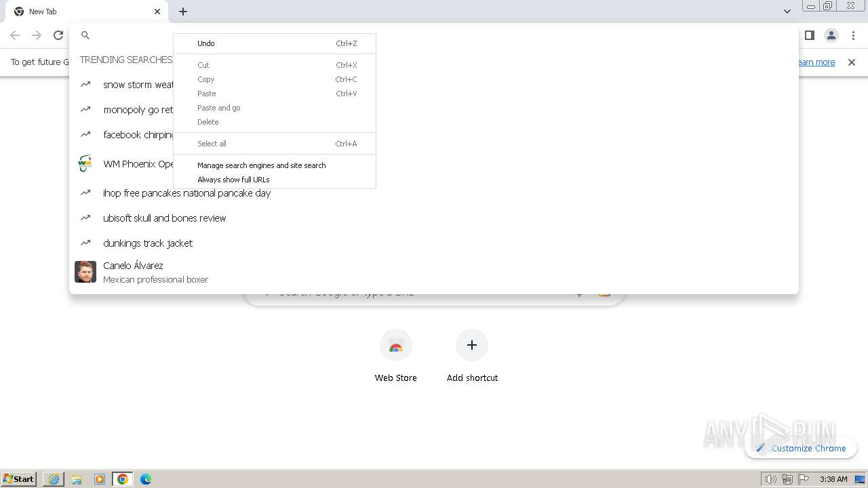This screenshot has width=868, height=488.
Task: Choose Select all menu entry
Action: tap(275, 144)
